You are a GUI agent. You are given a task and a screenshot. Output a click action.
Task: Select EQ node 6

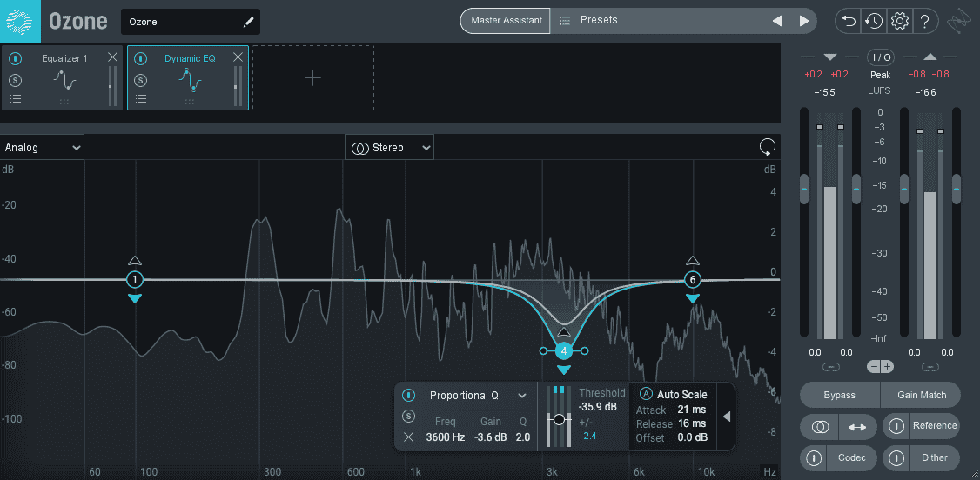(x=692, y=280)
